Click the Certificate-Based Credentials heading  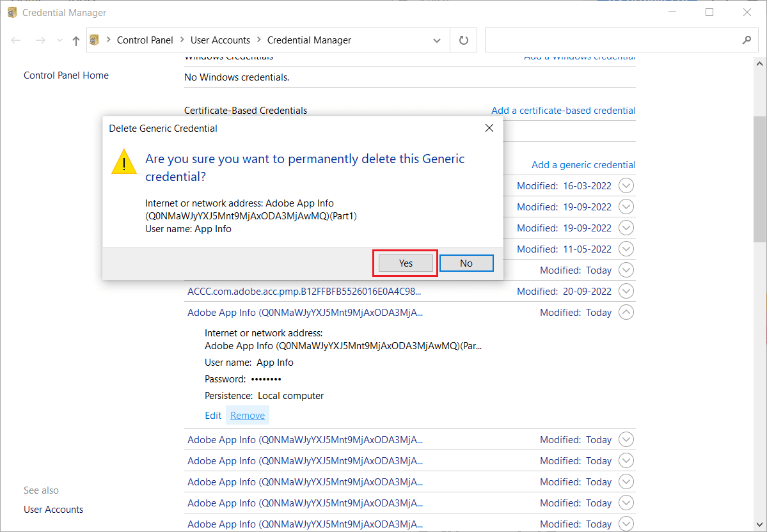(246, 111)
